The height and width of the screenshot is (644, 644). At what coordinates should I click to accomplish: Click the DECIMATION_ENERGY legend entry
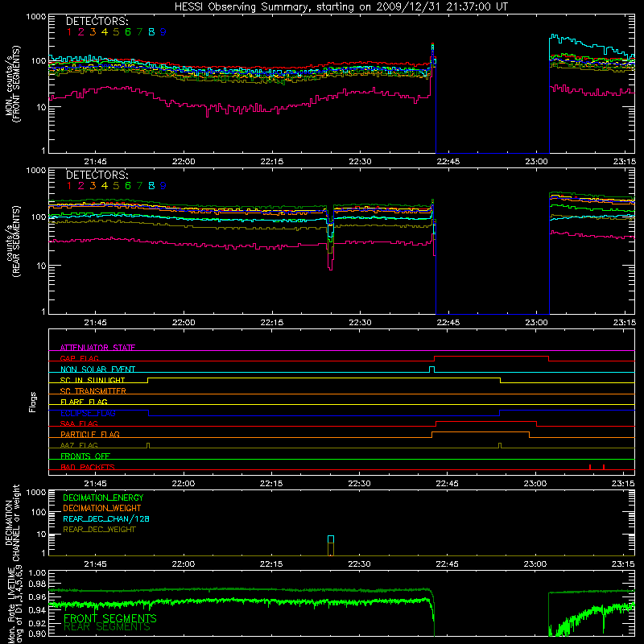pyautogui.click(x=103, y=497)
